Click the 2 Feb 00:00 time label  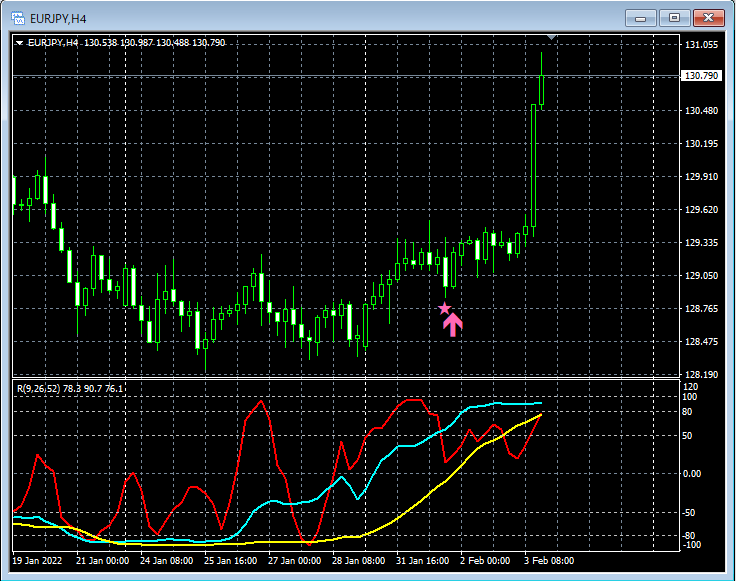click(485, 560)
